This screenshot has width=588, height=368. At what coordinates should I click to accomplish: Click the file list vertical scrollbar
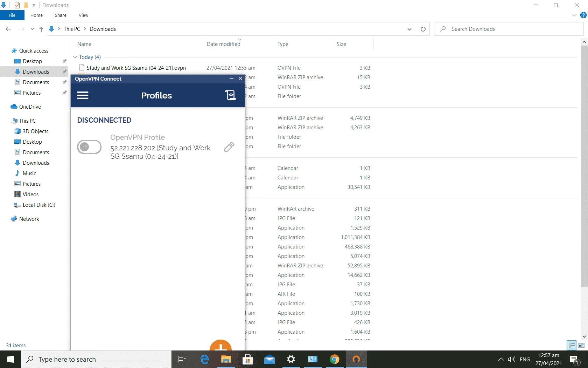(584, 166)
